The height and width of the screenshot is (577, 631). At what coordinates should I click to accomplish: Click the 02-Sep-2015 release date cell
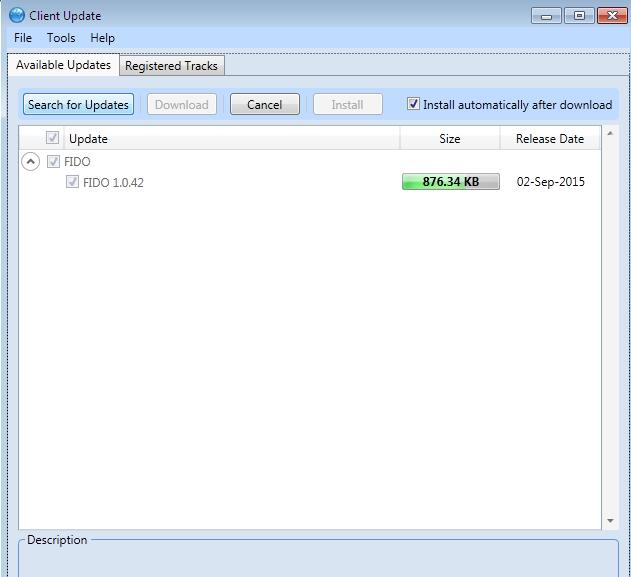coord(551,181)
